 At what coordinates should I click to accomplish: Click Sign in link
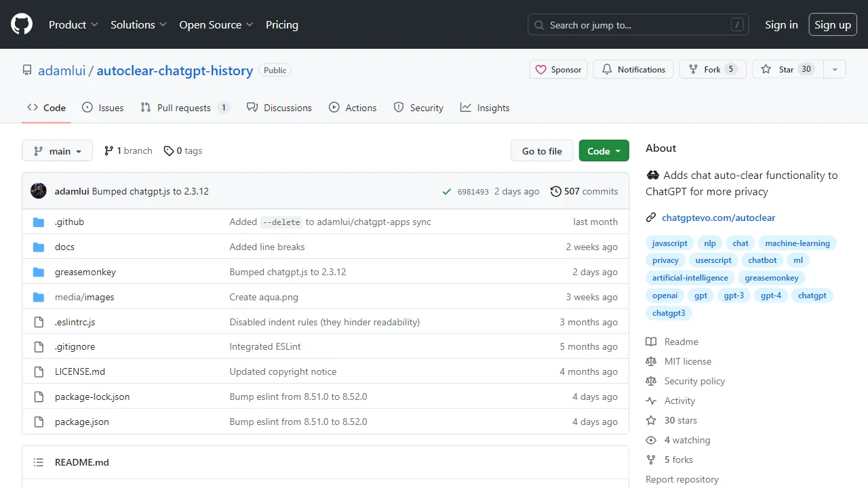(781, 24)
